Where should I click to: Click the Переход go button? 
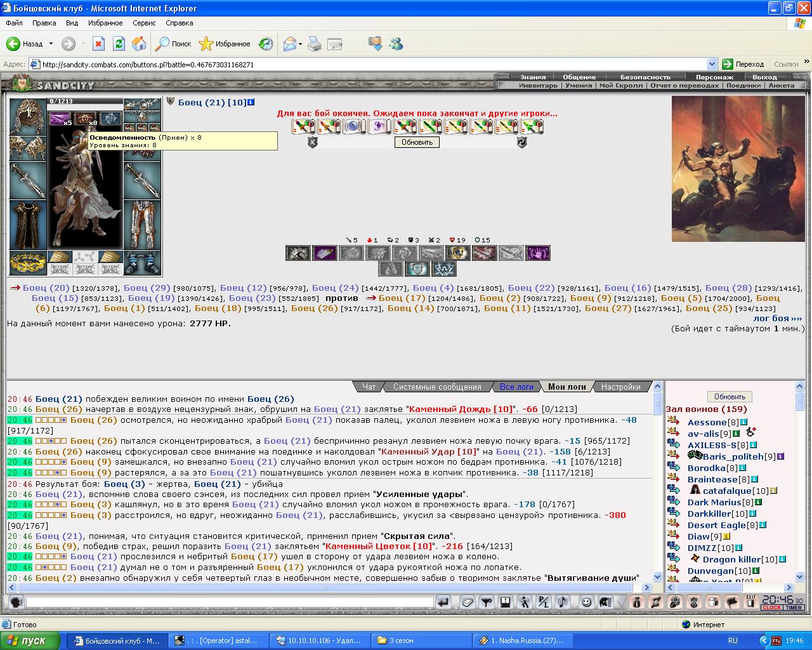point(744,64)
